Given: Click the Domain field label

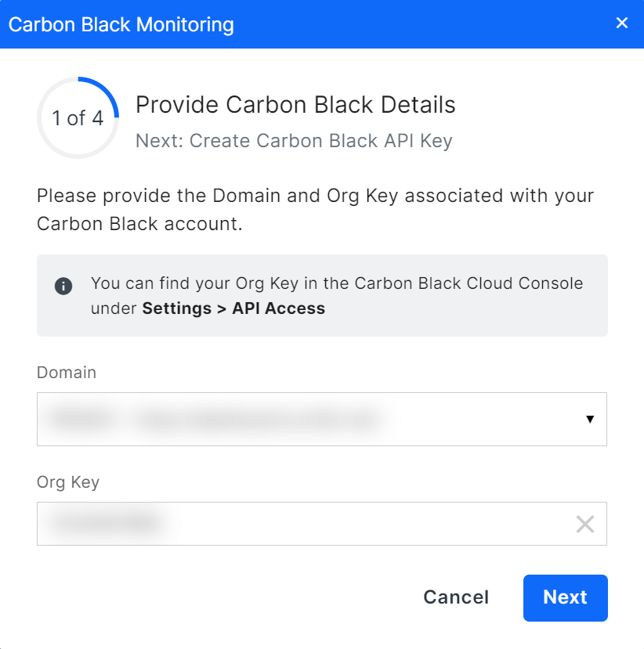Looking at the screenshot, I should click(67, 373).
